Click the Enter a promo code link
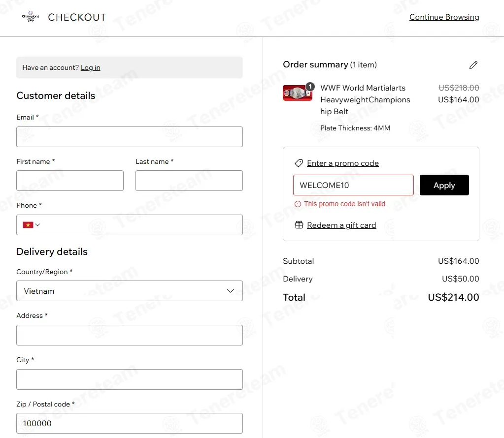The height and width of the screenshot is (438, 504). pos(342,163)
